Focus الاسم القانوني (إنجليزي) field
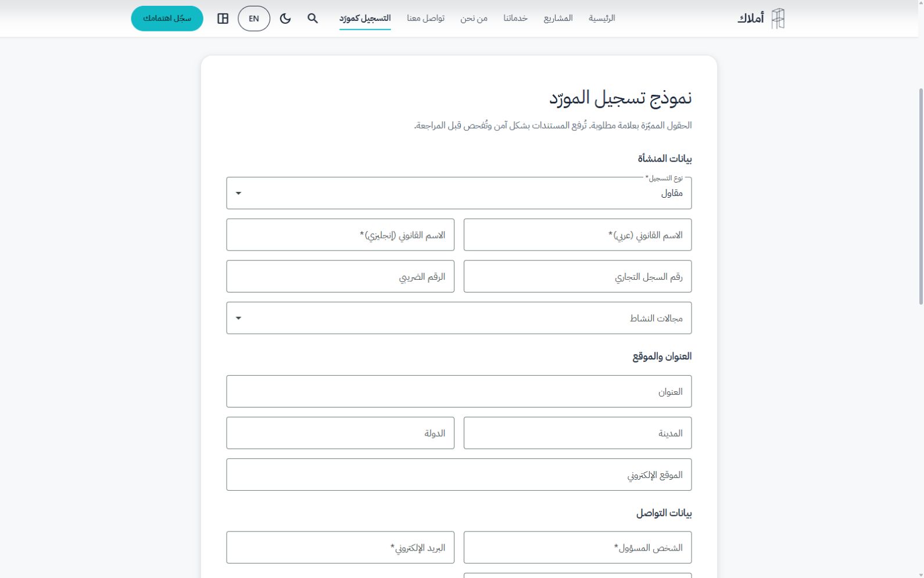 [341, 235]
